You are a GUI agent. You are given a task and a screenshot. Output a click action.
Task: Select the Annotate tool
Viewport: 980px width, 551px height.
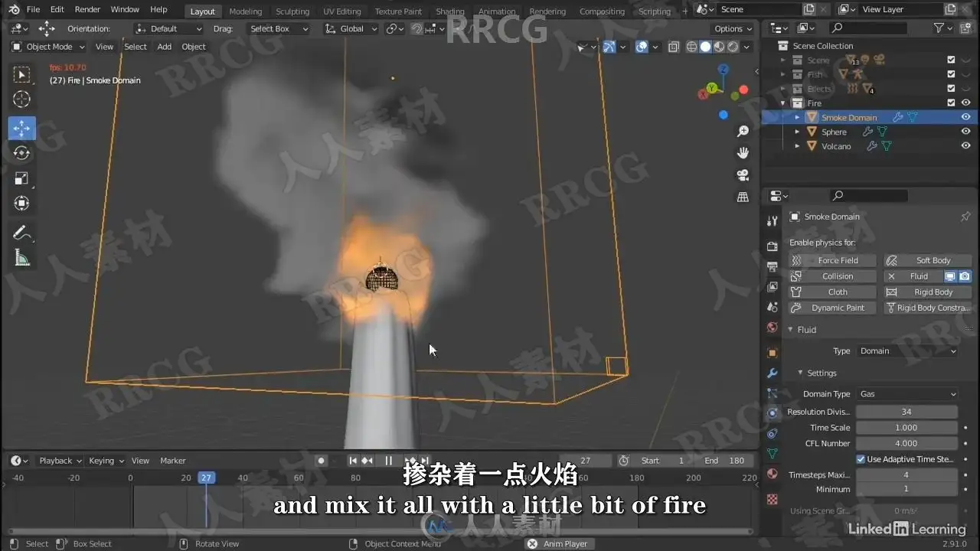(21, 233)
